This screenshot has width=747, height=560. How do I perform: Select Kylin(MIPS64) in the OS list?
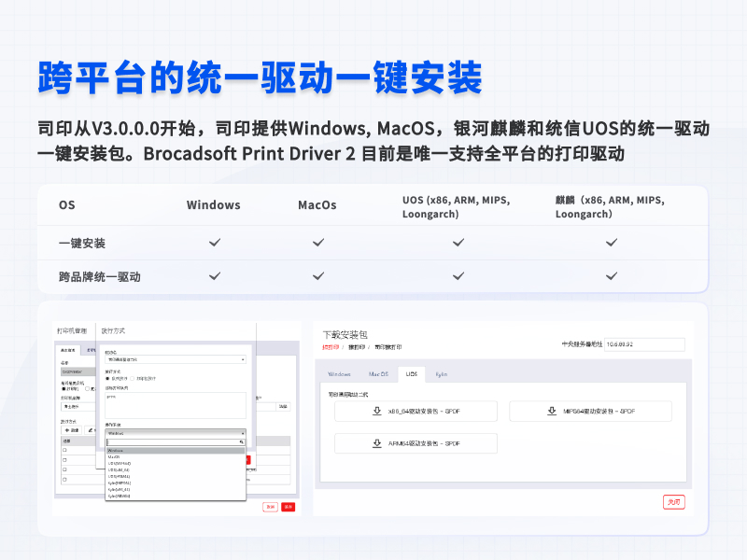tap(176, 483)
